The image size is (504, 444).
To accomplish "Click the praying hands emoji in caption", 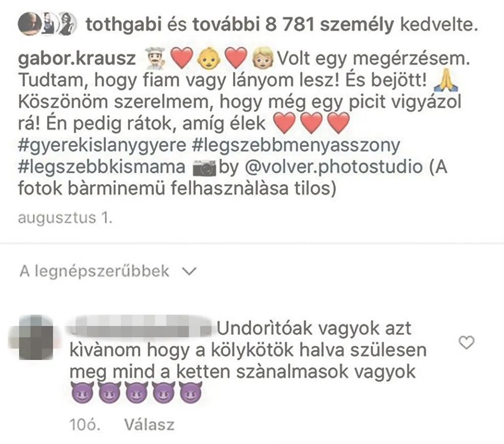I will click(x=446, y=80).
